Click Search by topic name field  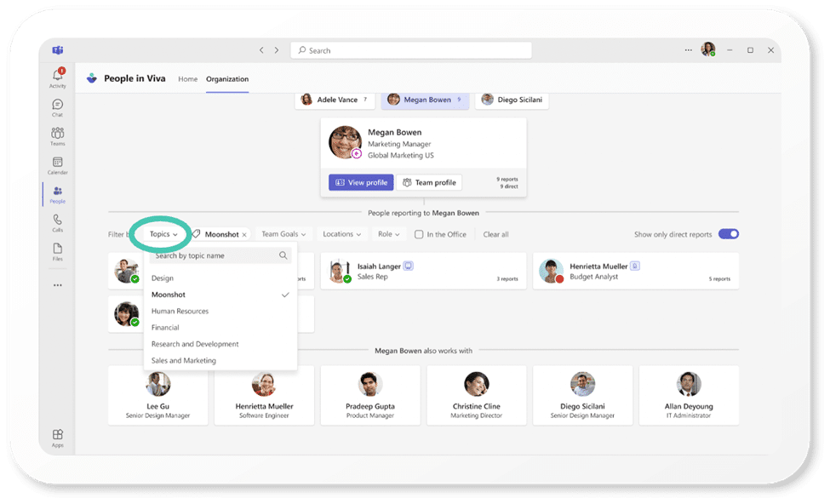(220, 255)
